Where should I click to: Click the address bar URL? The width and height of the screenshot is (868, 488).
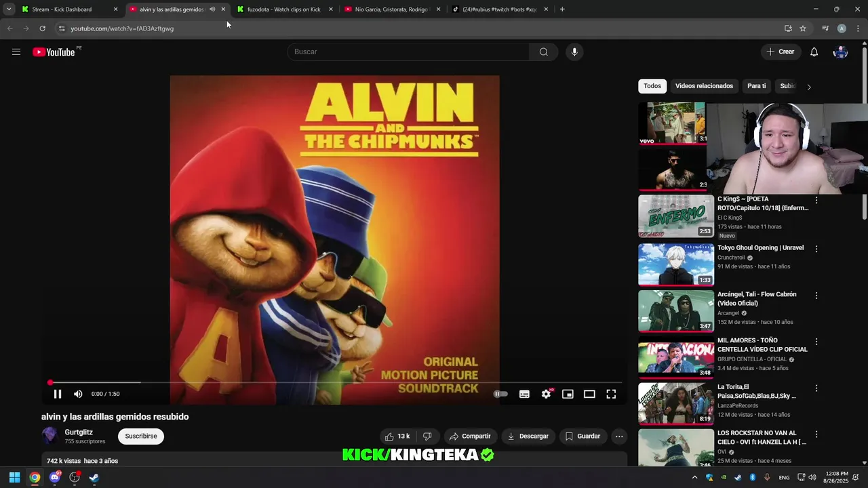122,28
